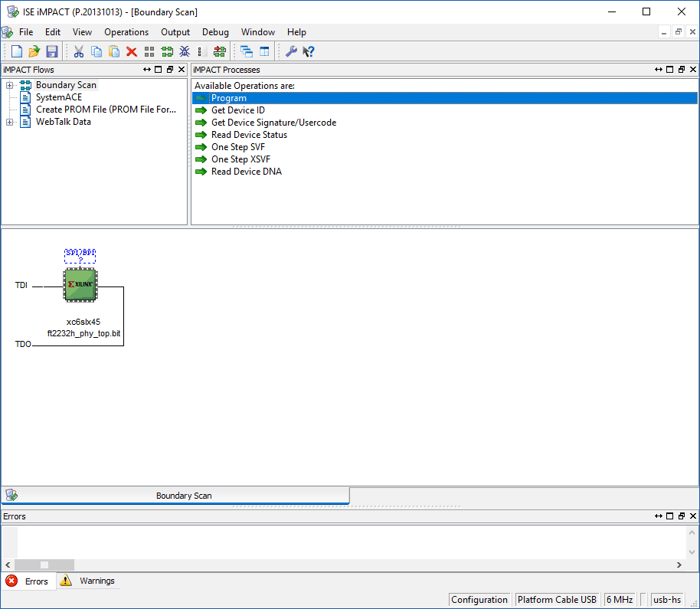Select the Read Device DNA operation

click(246, 172)
